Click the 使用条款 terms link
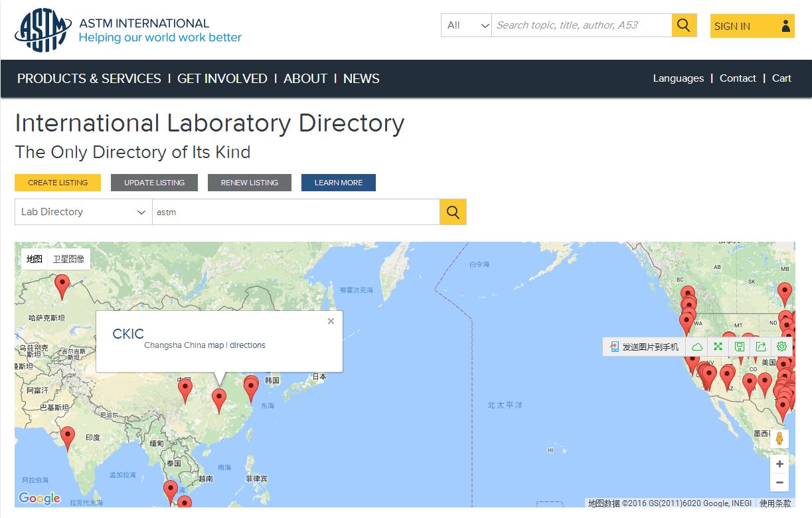 pyautogui.click(x=775, y=503)
